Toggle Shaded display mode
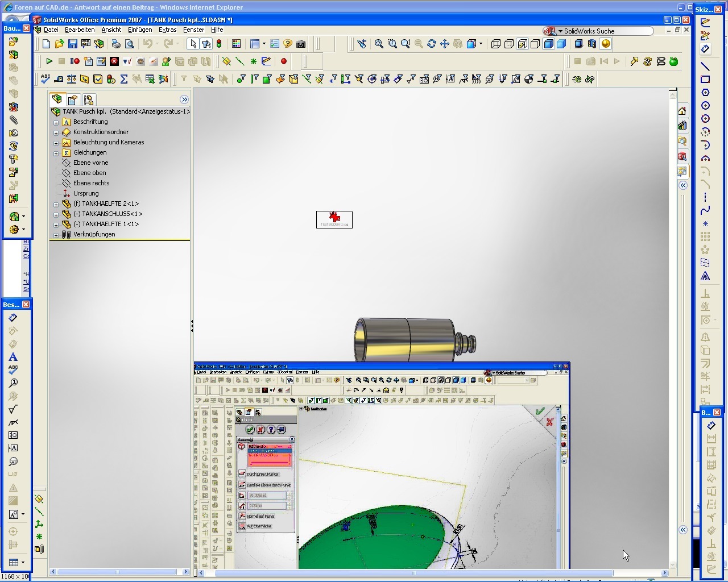Image resolution: width=728 pixels, height=582 pixels. point(562,44)
